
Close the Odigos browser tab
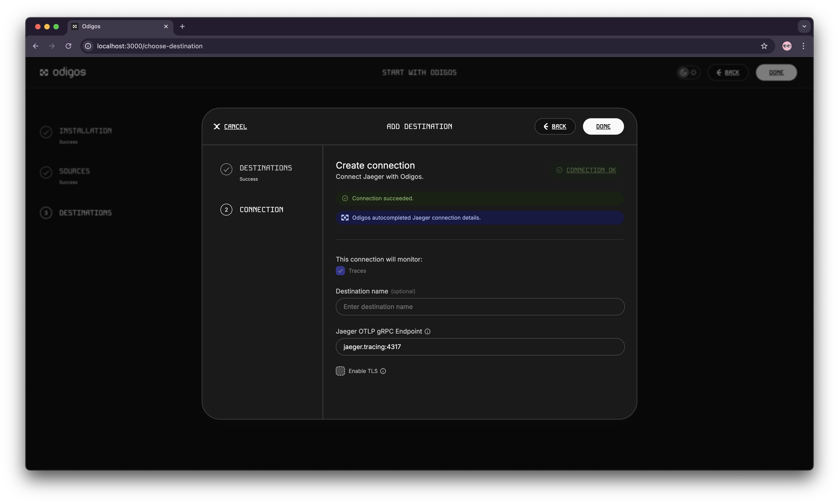pos(166,26)
